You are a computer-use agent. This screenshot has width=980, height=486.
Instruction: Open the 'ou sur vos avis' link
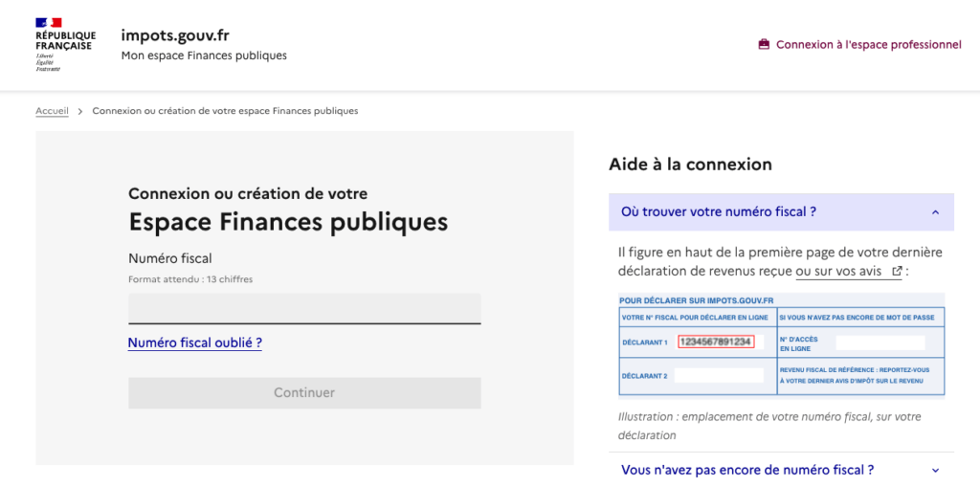click(849, 271)
